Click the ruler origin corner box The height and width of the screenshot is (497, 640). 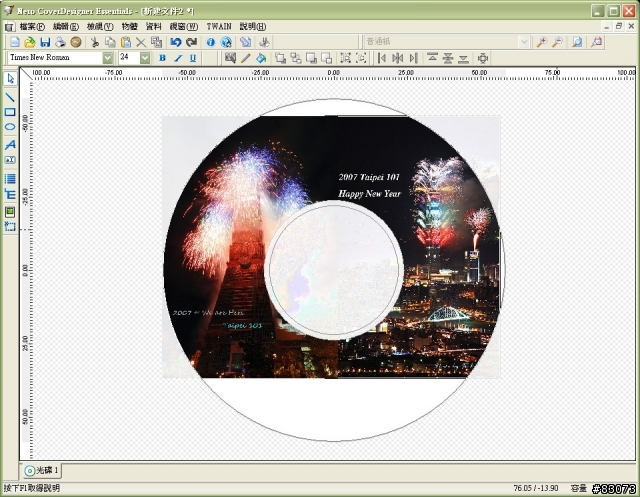pos(26,73)
